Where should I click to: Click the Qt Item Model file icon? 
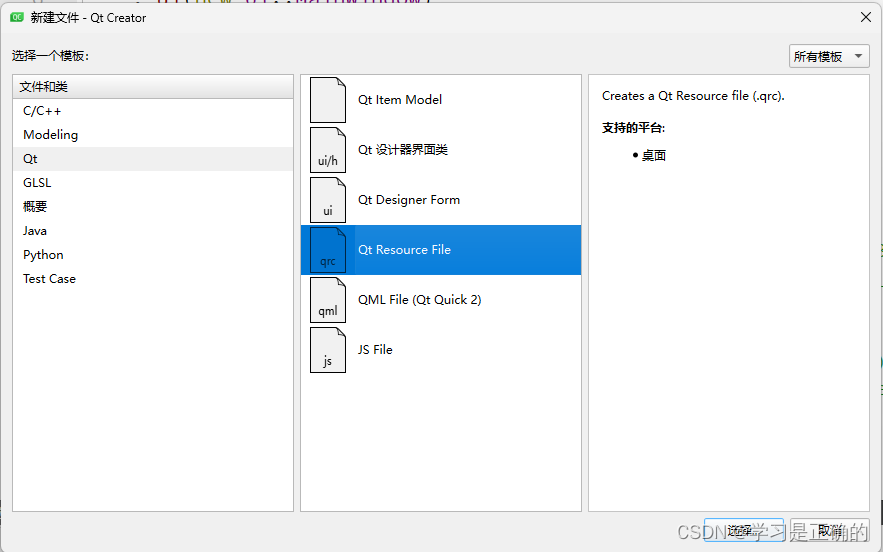point(328,100)
